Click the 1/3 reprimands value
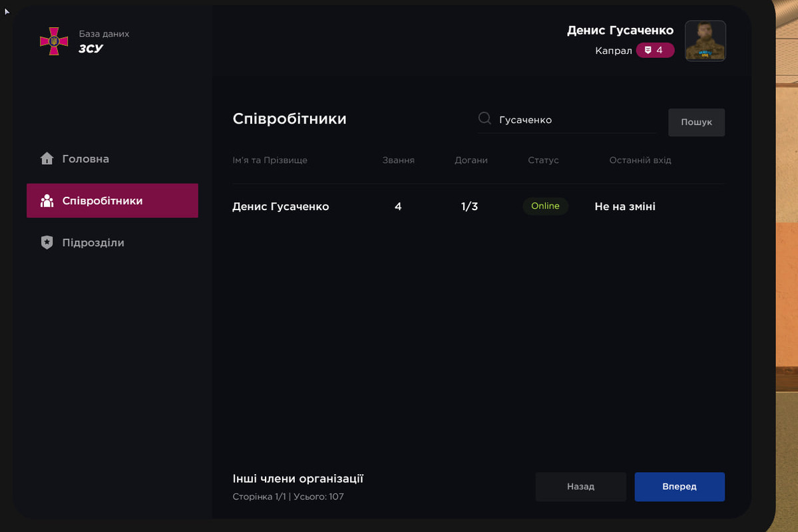798x532 pixels. 469,207
